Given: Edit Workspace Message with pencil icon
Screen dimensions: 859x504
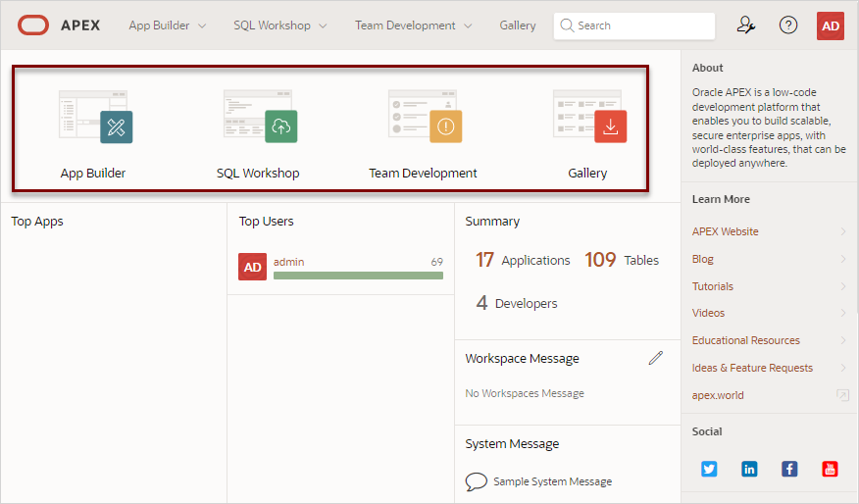Looking at the screenshot, I should pos(656,358).
